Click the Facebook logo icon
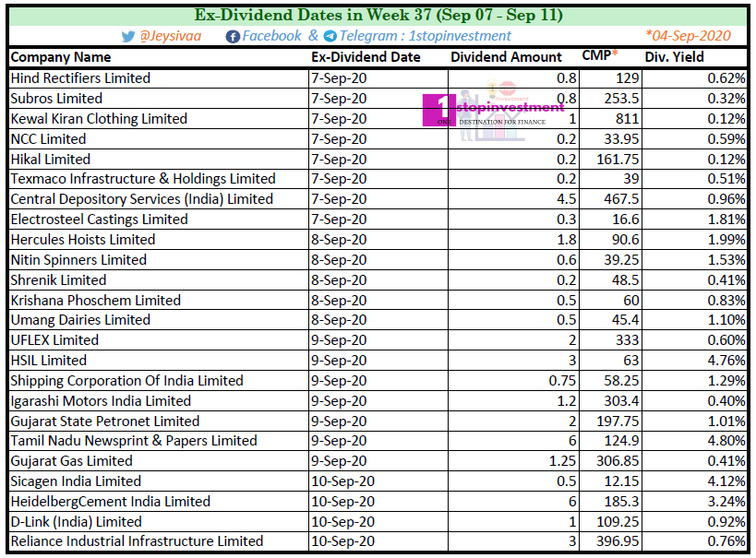This screenshot has width=756, height=558. tap(233, 37)
